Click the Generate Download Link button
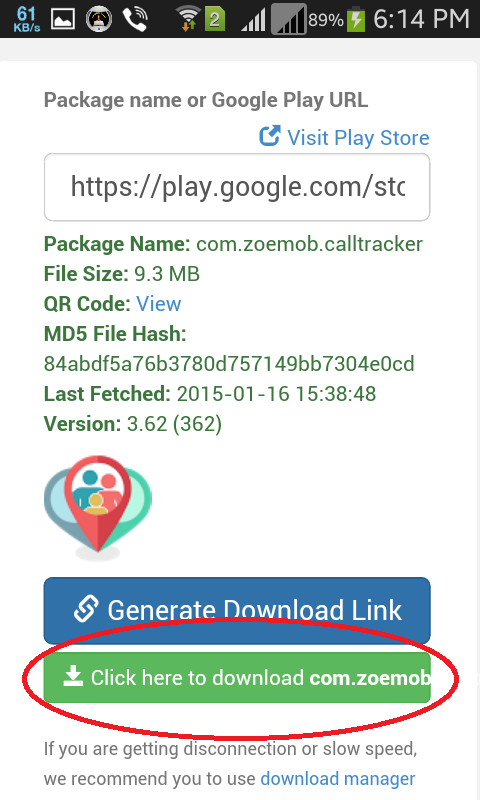 [x=237, y=611]
